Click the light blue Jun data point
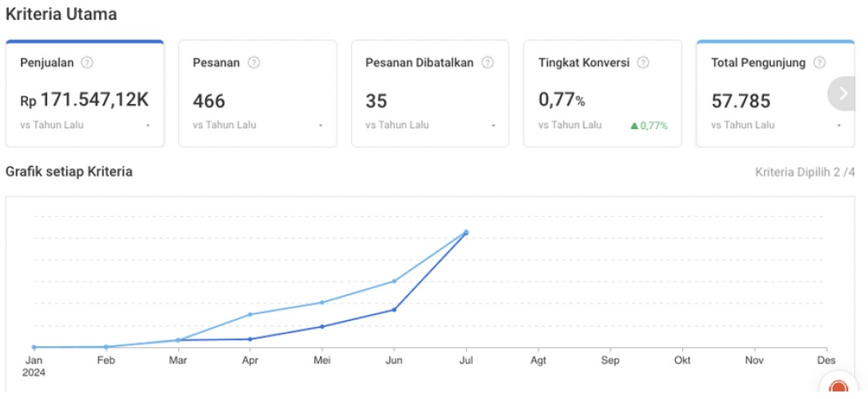The width and height of the screenshot is (868, 399). (394, 282)
